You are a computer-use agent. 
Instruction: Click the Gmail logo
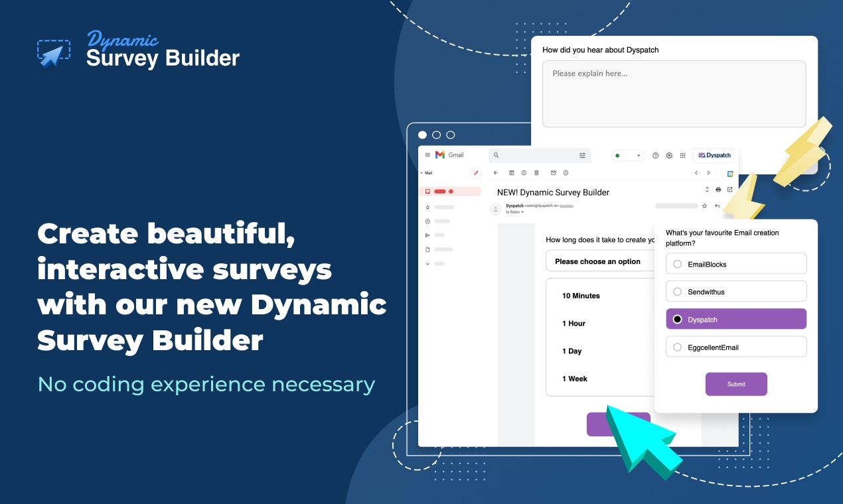(x=449, y=155)
